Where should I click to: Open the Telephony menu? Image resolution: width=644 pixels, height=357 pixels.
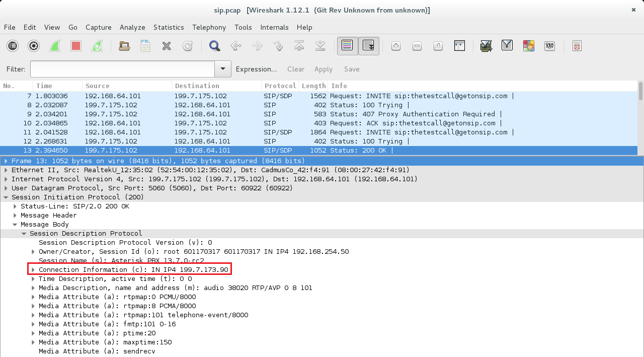tap(209, 27)
